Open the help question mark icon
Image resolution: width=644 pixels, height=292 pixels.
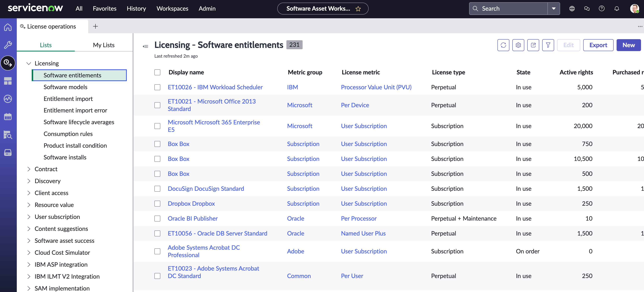(x=602, y=9)
